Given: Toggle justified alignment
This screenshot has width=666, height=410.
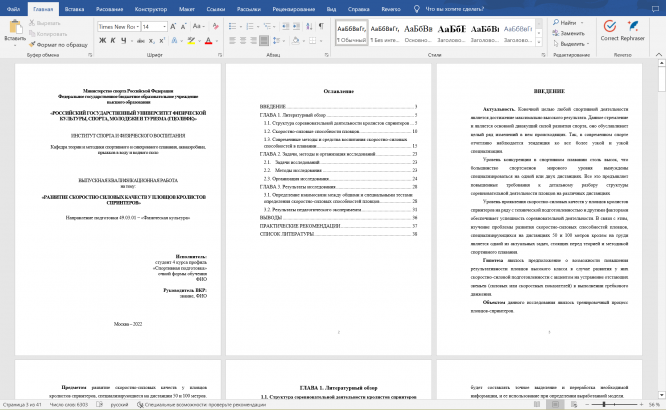Looking at the screenshot, I should 264,41.
